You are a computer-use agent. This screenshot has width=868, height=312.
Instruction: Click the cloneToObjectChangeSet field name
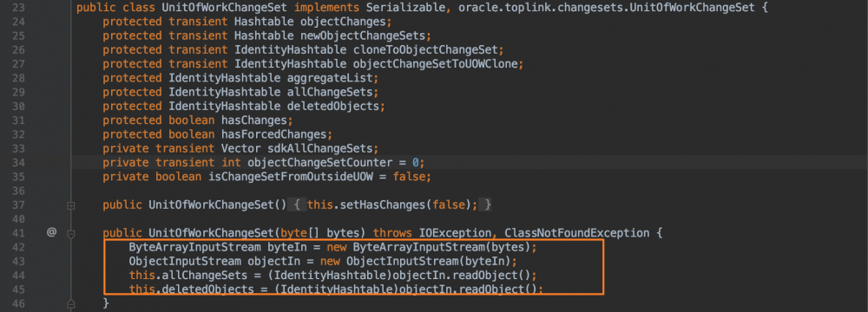[x=425, y=49]
